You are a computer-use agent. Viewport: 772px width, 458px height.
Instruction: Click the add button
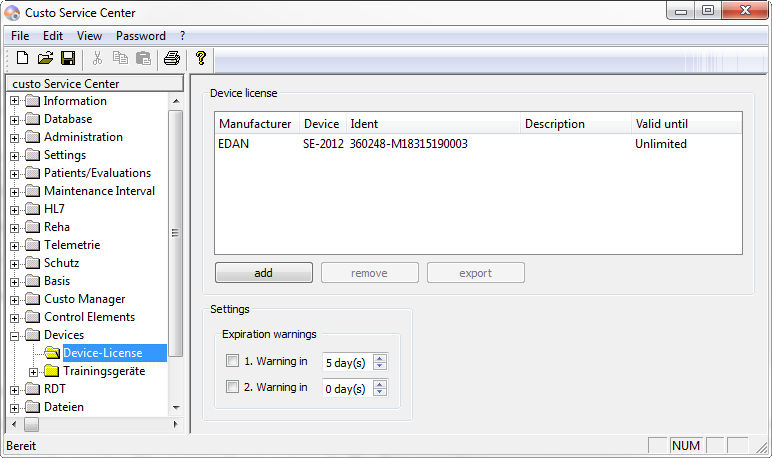point(264,273)
